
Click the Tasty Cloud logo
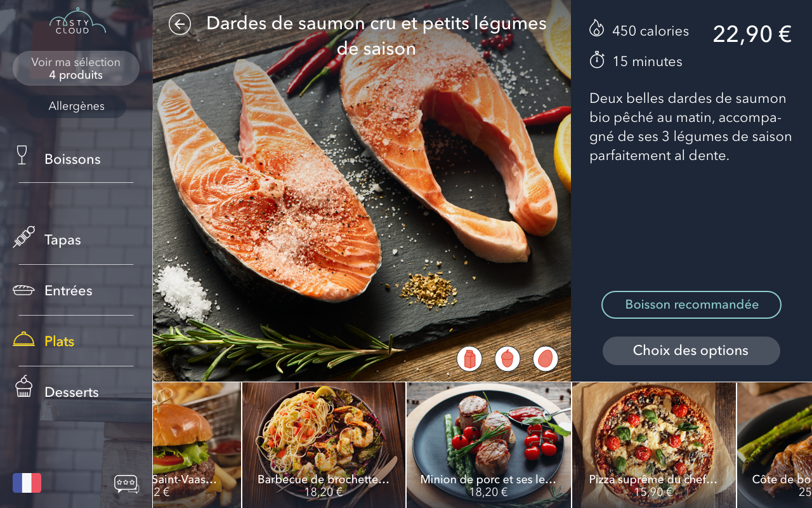pos(77,21)
